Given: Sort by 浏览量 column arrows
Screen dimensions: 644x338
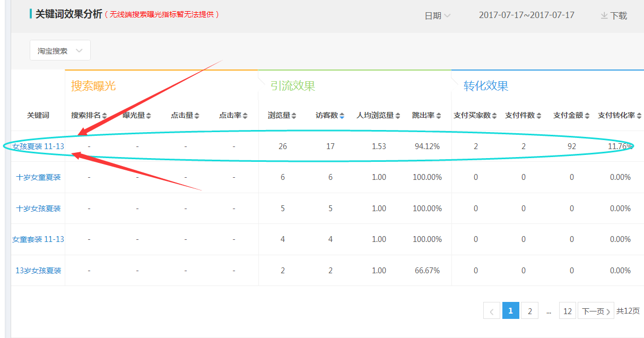Looking at the screenshot, I should pyautogui.click(x=293, y=116).
